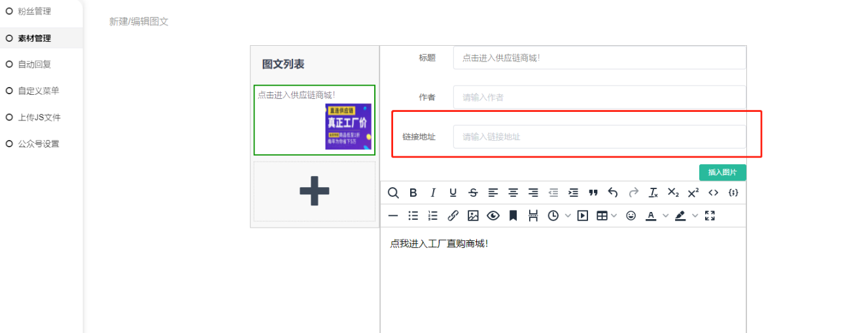Click the green 插入图片 button
This screenshot has width=868, height=333.
click(x=722, y=172)
